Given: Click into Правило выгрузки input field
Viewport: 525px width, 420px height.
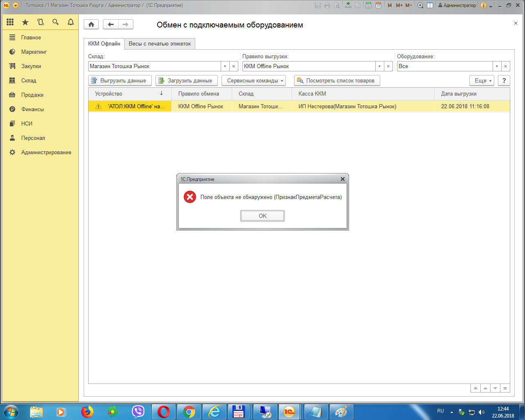Looking at the screenshot, I should pos(309,66).
